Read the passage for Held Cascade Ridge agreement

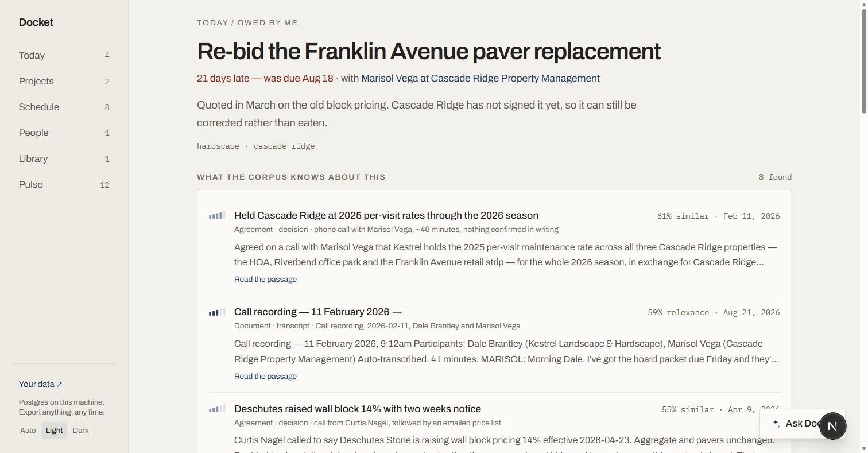pyautogui.click(x=265, y=280)
